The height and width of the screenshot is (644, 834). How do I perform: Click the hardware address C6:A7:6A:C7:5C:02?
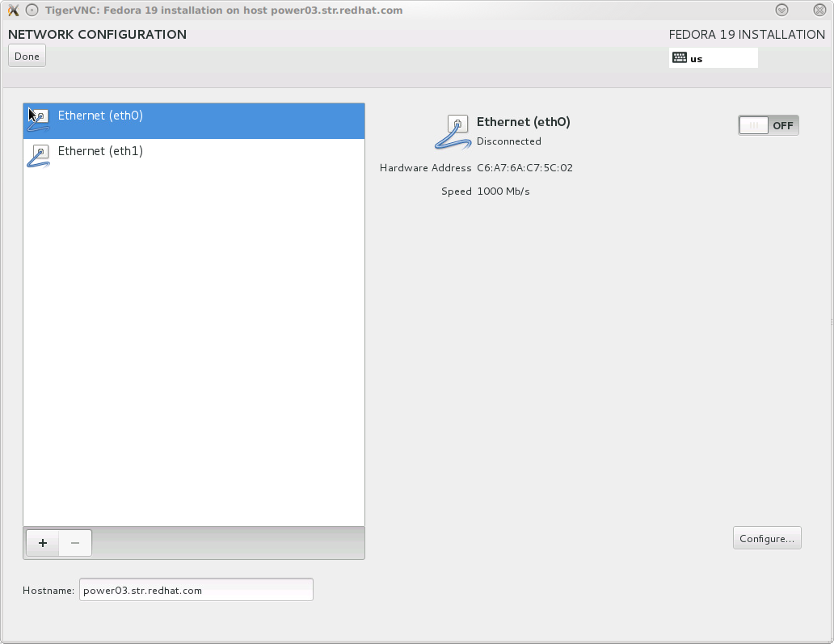point(524,167)
